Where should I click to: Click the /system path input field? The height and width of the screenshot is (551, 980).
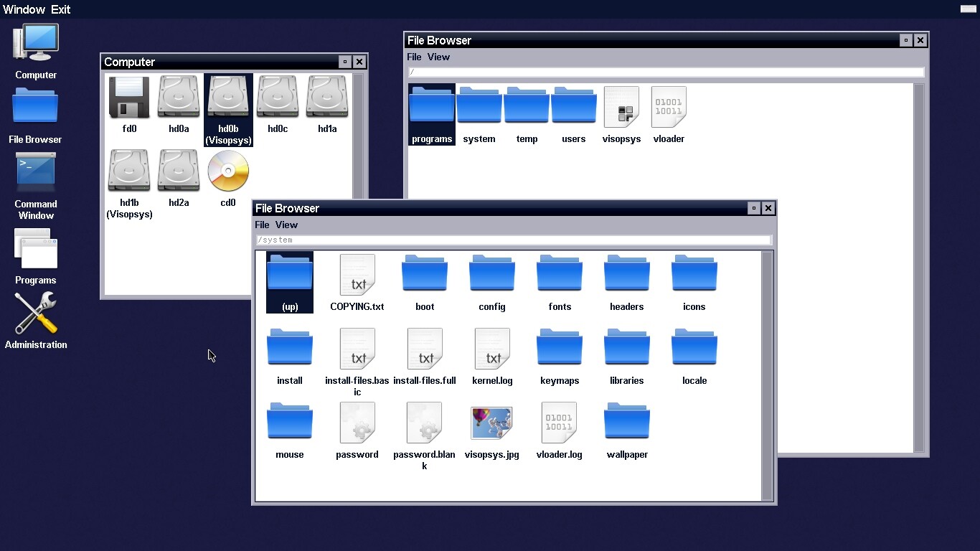coord(513,240)
